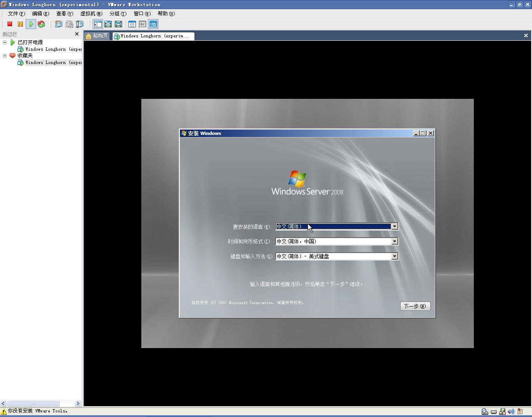Click the 侧边栏 panel header text

tap(10, 34)
